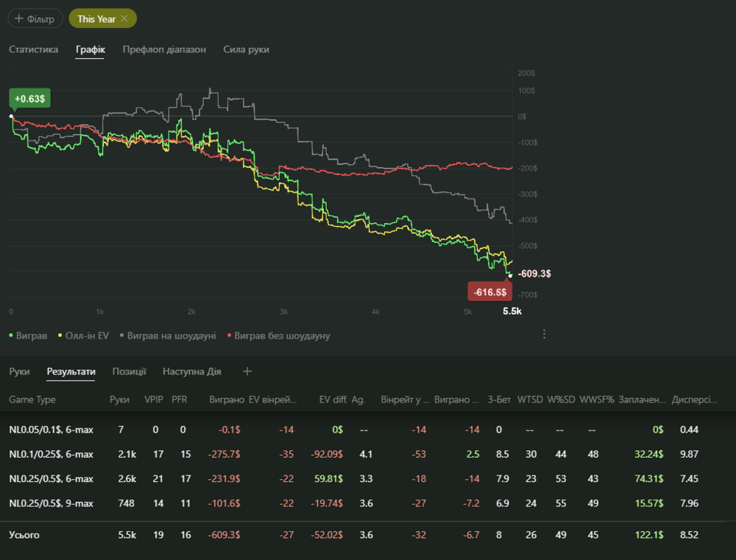Viewport: 736px width, 560px height.
Task: Select the NL0.1/0.25$, 6-max row
Action: click(367, 454)
